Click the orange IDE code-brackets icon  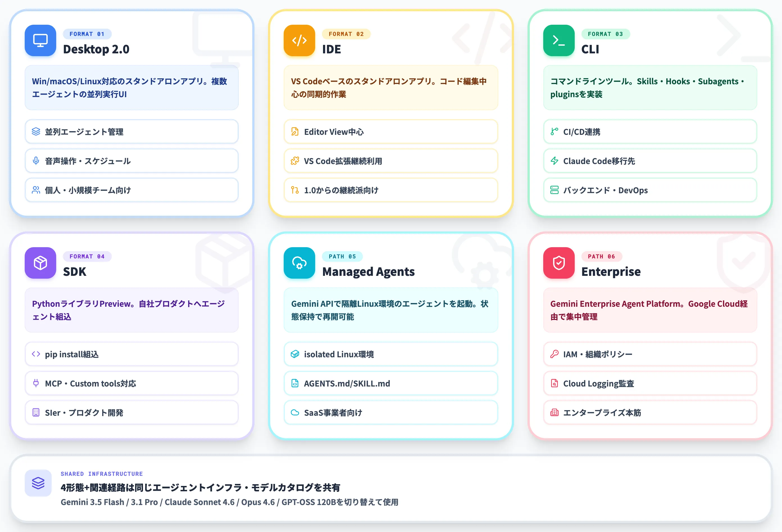pyautogui.click(x=299, y=40)
